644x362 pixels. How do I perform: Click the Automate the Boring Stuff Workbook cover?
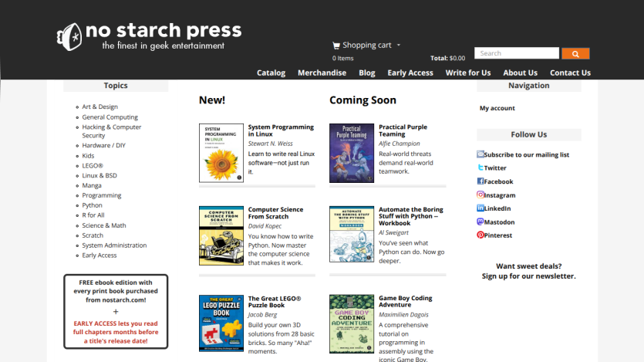pos(352,234)
